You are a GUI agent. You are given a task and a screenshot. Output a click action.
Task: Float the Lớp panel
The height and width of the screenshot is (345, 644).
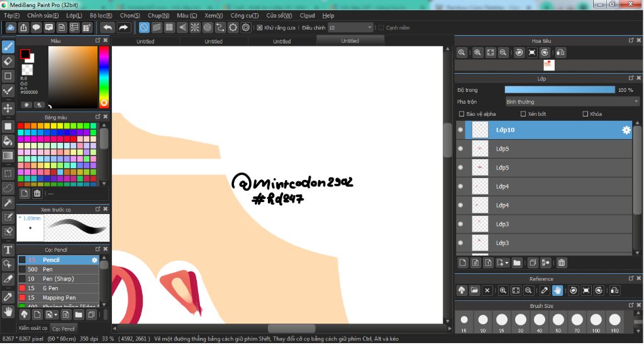pos(631,78)
